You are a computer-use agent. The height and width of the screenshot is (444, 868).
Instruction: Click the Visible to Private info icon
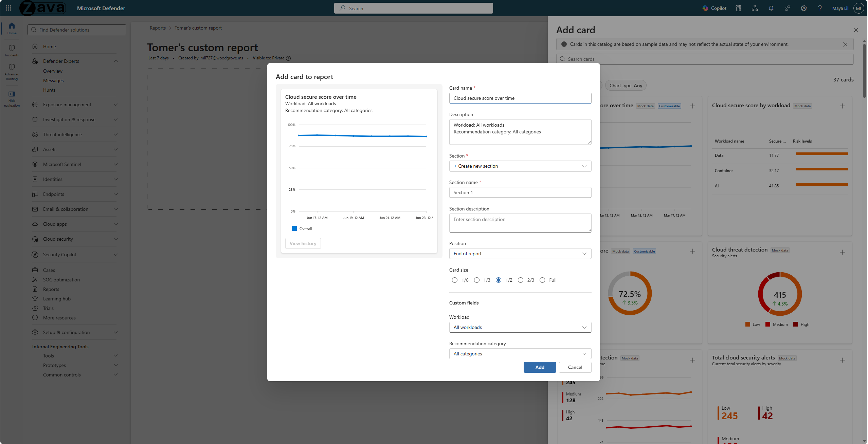(288, 58)
